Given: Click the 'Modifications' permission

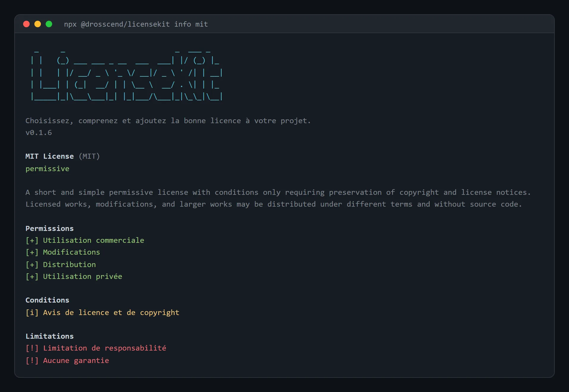Looking at the screenshot, I should [71, 252].
